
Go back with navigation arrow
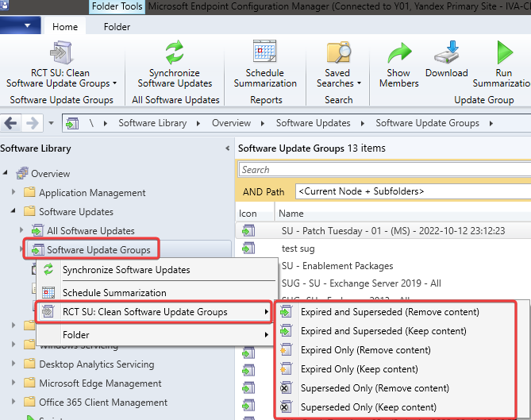click(10, 123)
